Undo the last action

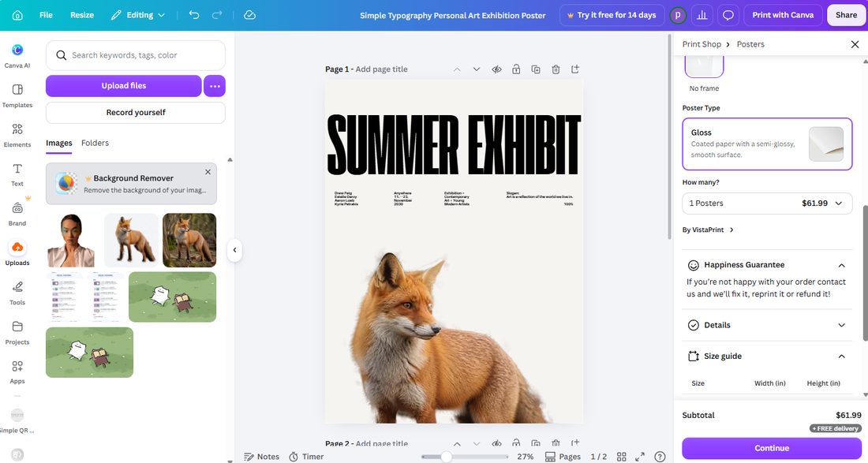[194, 15]
